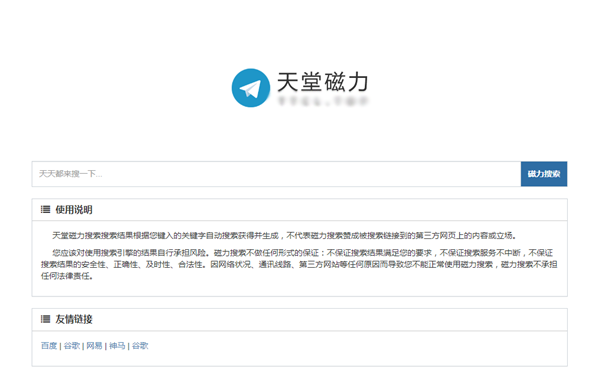Image resolution: width=600 pixels, height=367 pixels.
Task: Click the paper plane logo icon
Action: (x=251, y=88)
